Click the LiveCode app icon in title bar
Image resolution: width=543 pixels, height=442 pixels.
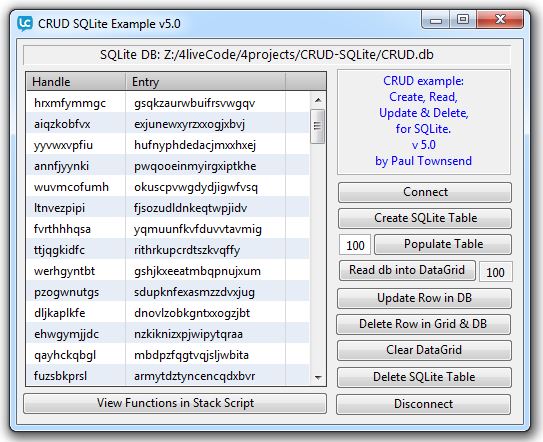pos(25,24)
